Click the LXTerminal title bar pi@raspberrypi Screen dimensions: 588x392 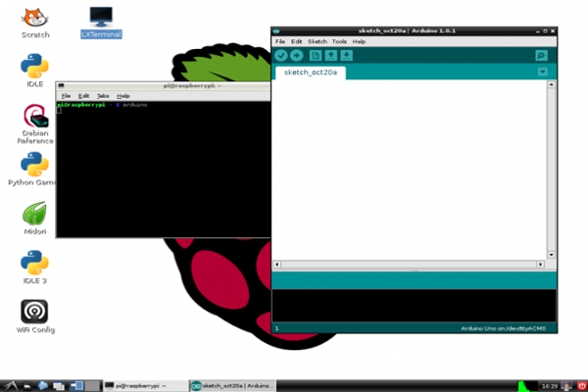[x=192, y=86]
